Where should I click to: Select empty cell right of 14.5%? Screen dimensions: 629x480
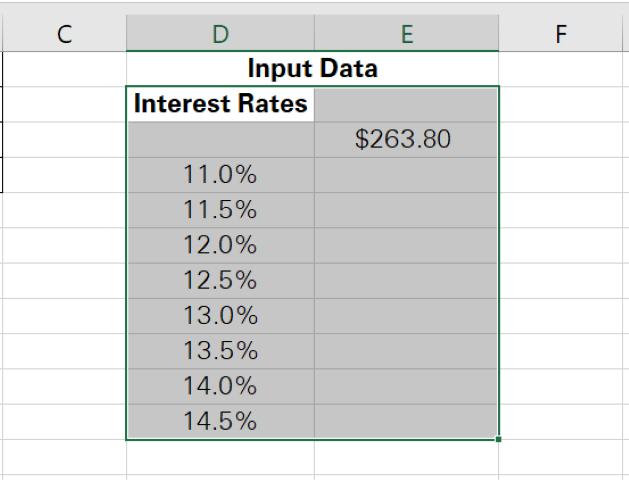tap(406, 421)
